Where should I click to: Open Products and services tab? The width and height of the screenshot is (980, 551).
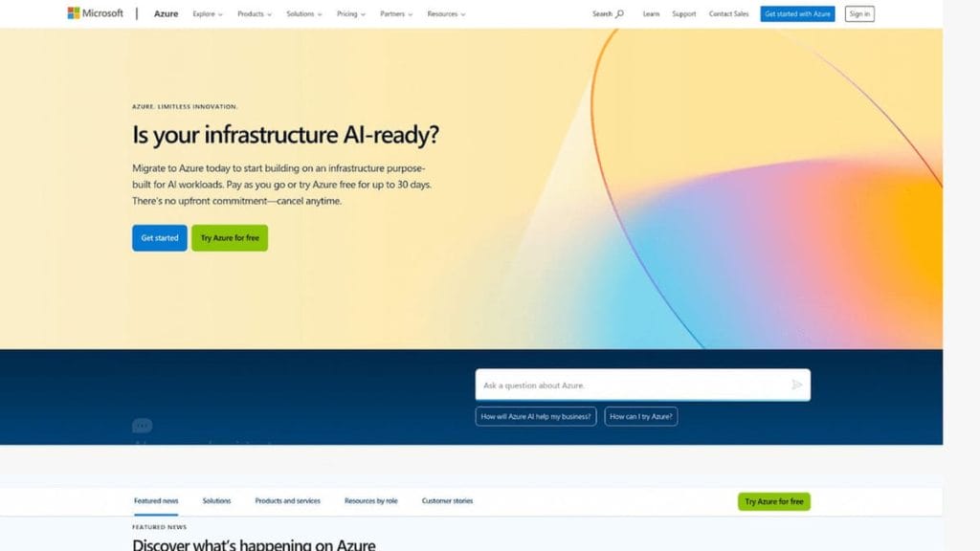(287, 501)
